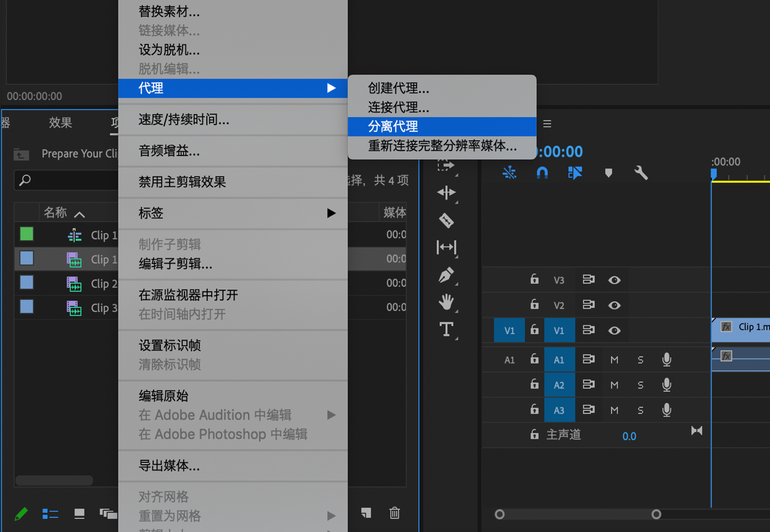Select the Pen tool in the toolbar
The width and height of the screenshot is (770, 532).
(x=446, y=275)
